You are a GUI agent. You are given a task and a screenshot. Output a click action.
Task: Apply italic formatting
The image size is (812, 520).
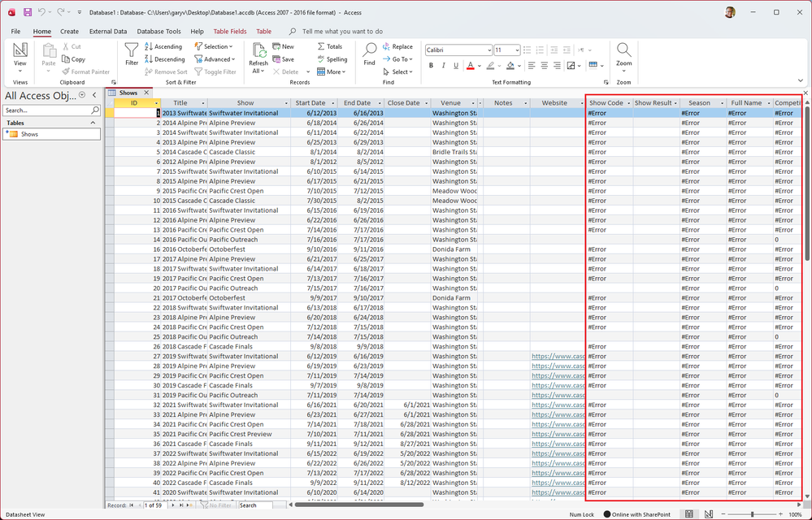point(443,66)
